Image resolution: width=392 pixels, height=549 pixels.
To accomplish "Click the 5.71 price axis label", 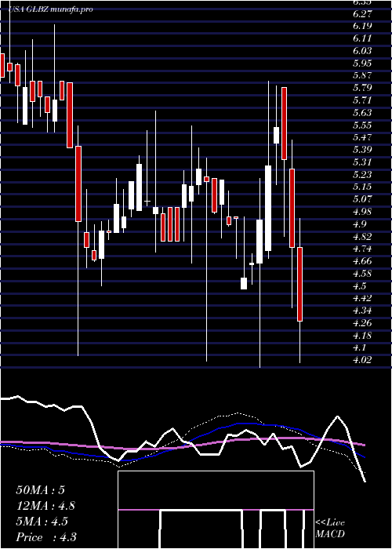I will coord(362,100).
